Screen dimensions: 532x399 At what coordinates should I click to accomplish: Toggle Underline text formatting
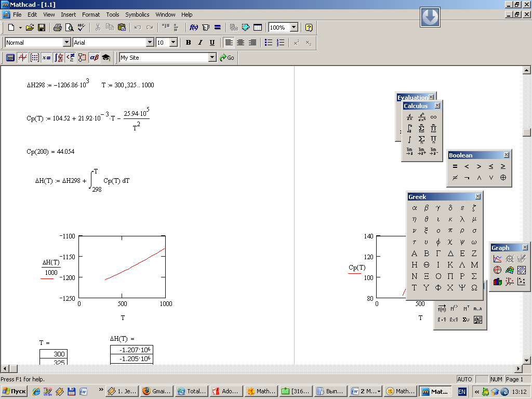point(212,43)
